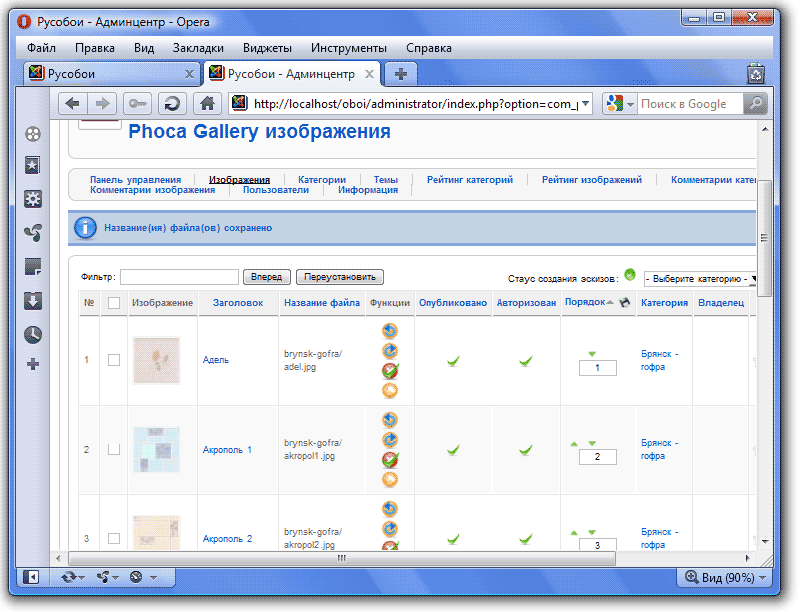Click the browser Home button
Screen dimensions: 800x612
click(207, 103)
